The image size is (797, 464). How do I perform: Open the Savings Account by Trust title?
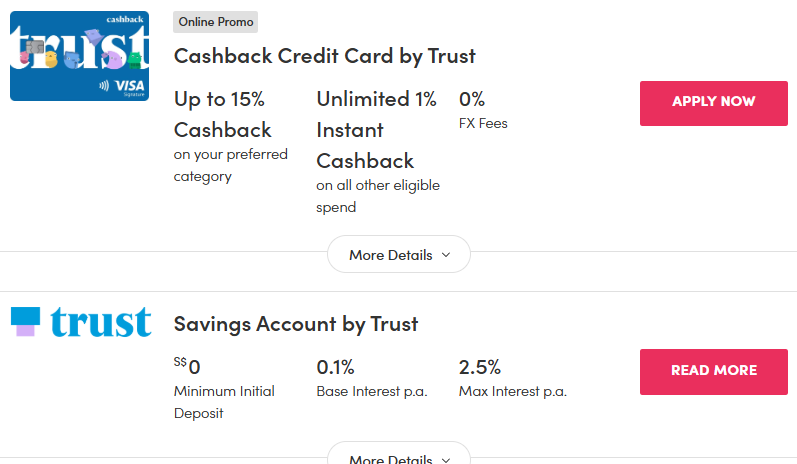pyautogui.click(x=295, y=324)
